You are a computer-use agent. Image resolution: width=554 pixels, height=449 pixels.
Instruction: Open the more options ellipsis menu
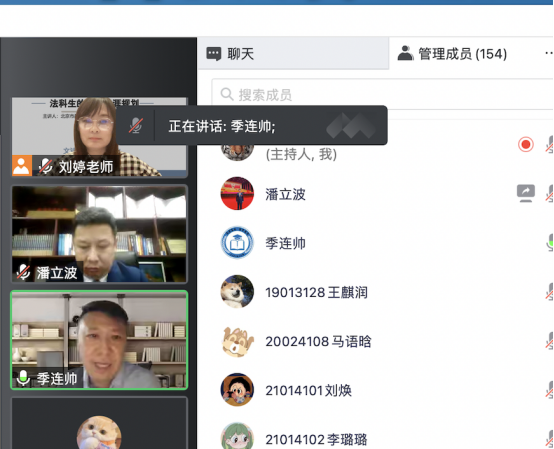pos(549,53)
